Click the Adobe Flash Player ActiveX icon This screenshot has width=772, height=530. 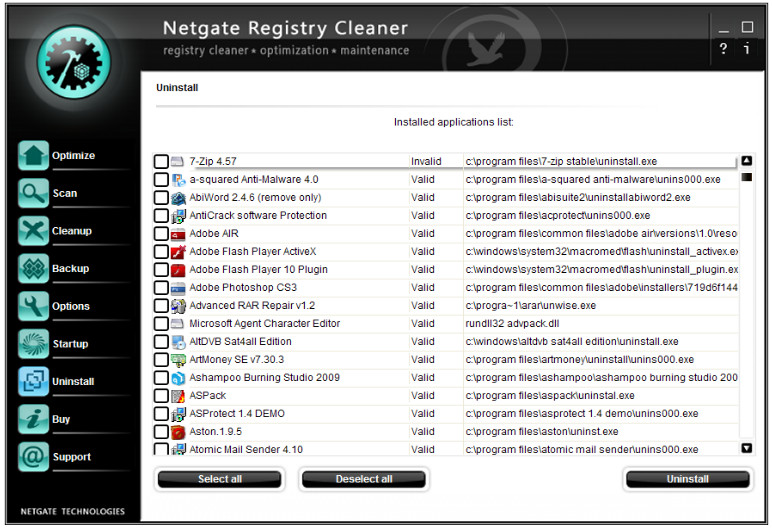coord(178,252)
